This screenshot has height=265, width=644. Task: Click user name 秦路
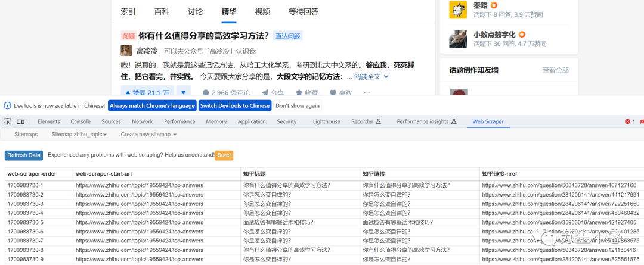tap(481, 5)
